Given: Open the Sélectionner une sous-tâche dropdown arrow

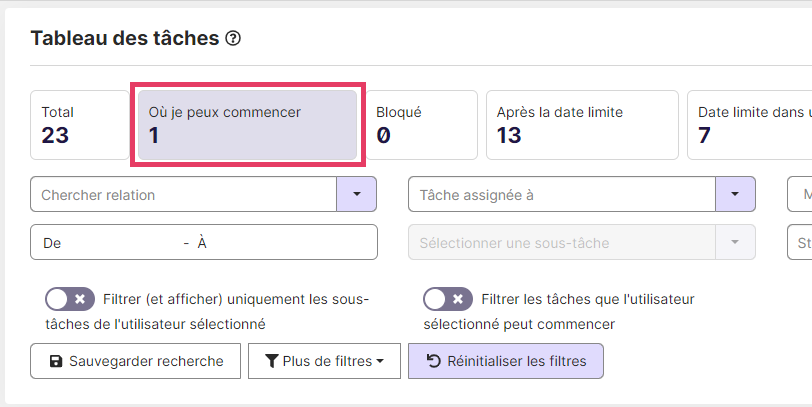Looking at the screenshot, I should coord(735,242).
